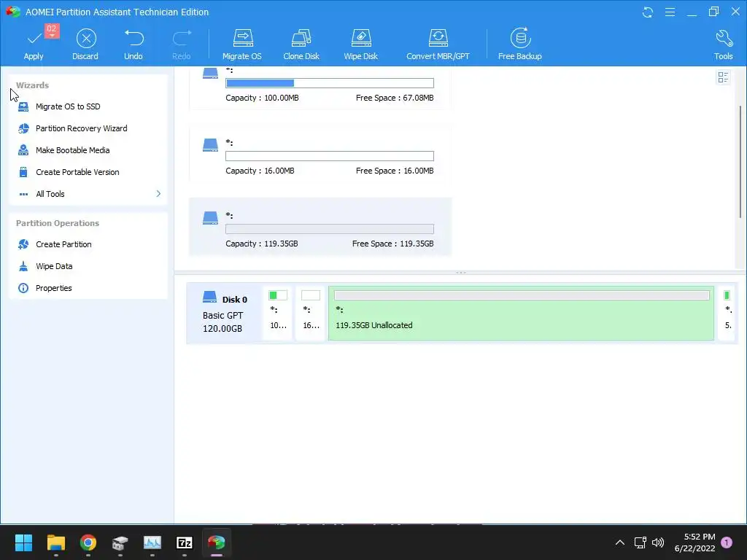Viewport: 747px width, 560px height.
Task: Click the partition list vertical scrollbar
Action: pos(740,162)
